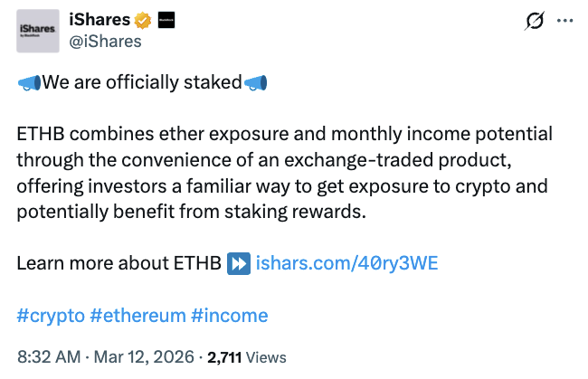Click the 'Learn more about ETHB' text
This screenshot has height=379, width=588.
(x=119, y=263)
